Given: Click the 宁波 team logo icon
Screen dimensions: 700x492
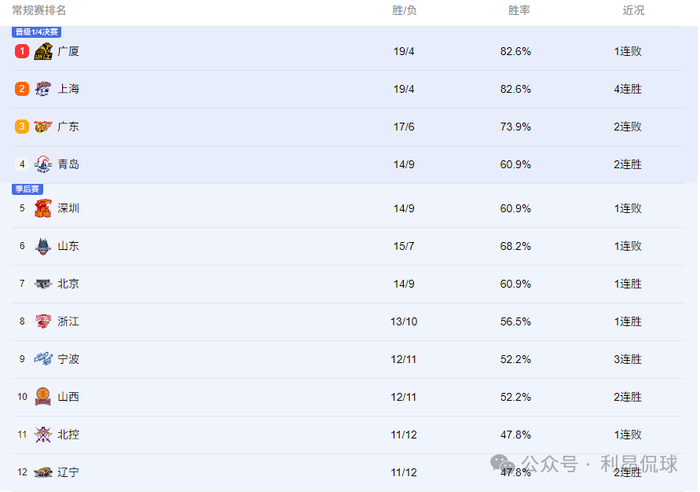Looking at the screenshot, I should tap(43, 359).
